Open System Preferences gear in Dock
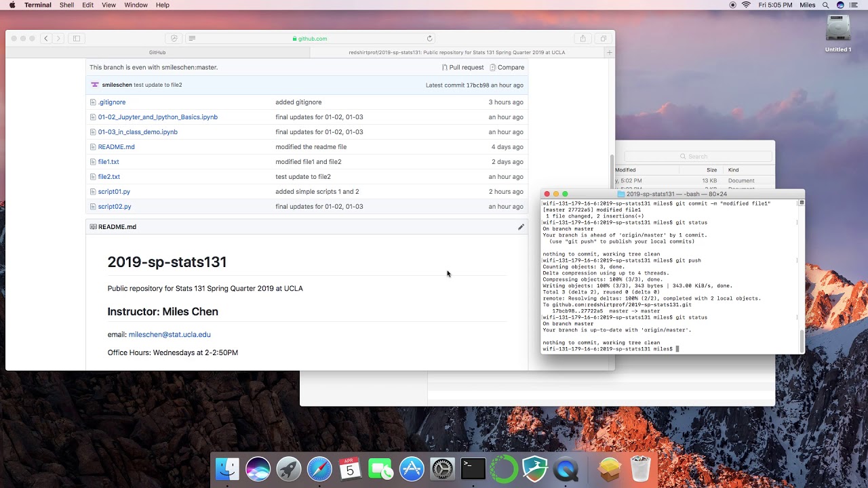This screenshot has width=868, height=488. pyautogui.click(x=442, y=468)
